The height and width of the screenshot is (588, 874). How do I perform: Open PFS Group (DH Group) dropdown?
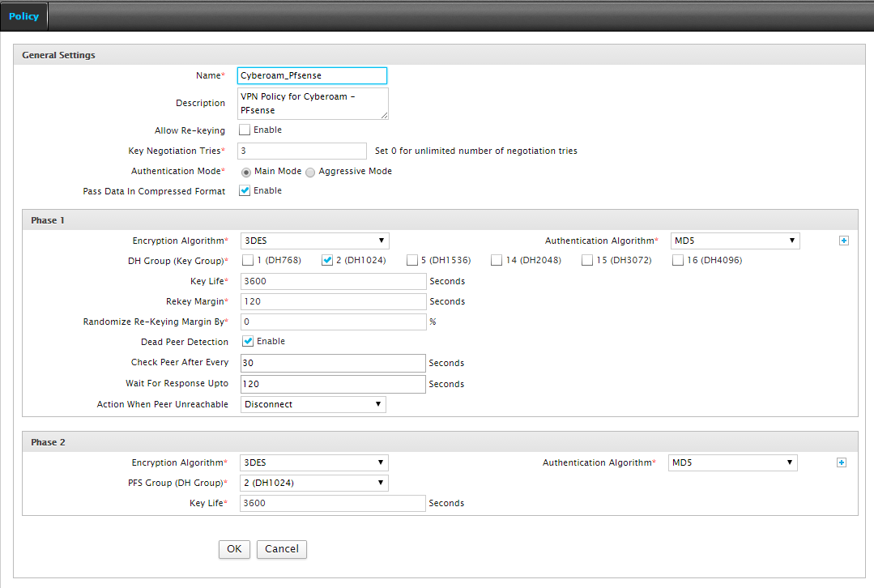[314, 483]
